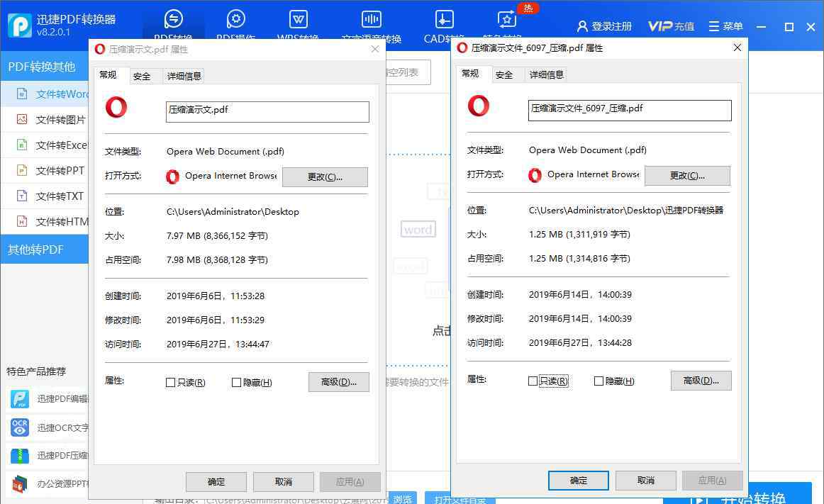Switch to 安全 tab in 压缩演示文.pdf dialog
Image resolution: width=824 pixels, height=504 pixels.
[142, 77]
